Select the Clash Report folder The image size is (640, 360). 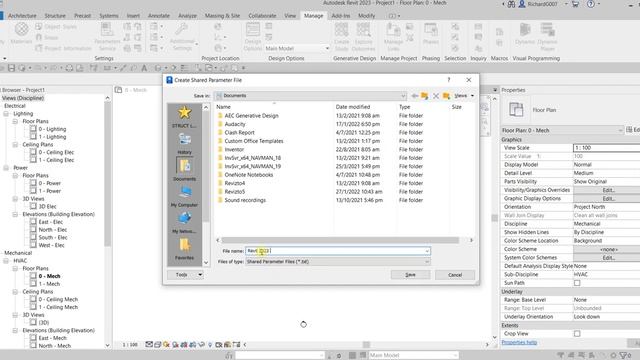pyautogui.click(x=239, y=133)
